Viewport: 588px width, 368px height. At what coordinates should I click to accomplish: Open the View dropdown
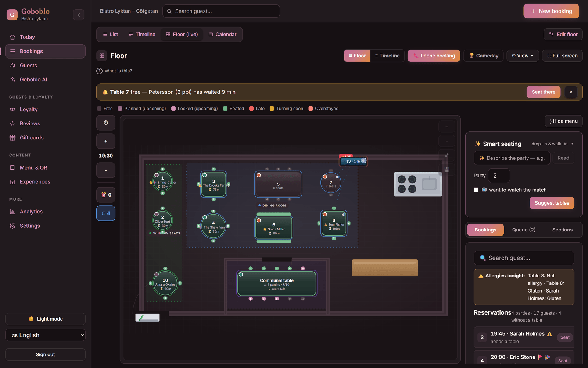[x=523, y=56]
